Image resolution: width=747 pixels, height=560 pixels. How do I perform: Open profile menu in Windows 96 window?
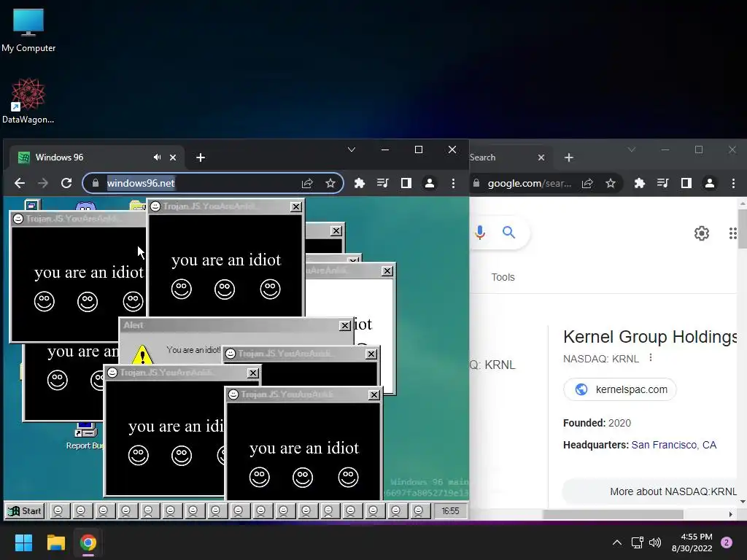pyautogui.click(x=429, y=183)
